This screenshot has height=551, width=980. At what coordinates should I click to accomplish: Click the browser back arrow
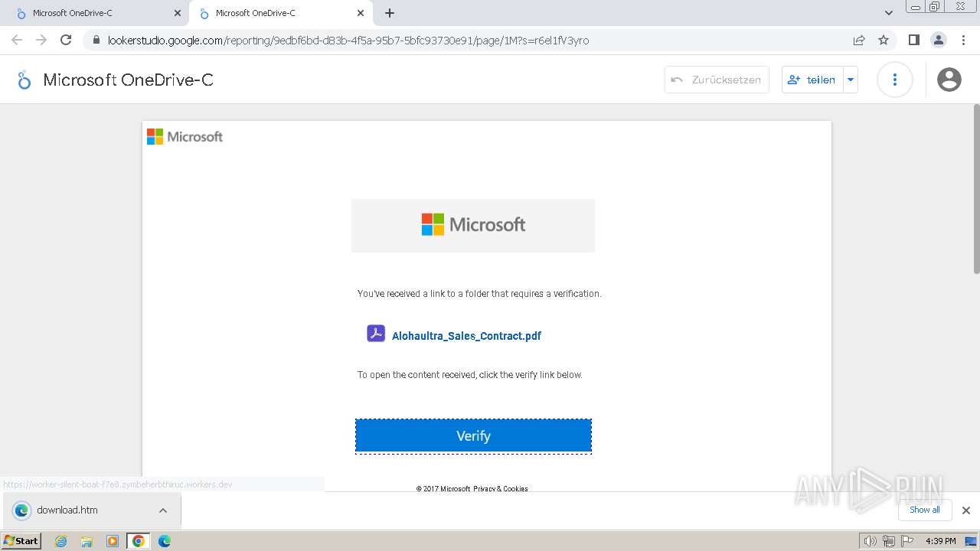[17, 40]
